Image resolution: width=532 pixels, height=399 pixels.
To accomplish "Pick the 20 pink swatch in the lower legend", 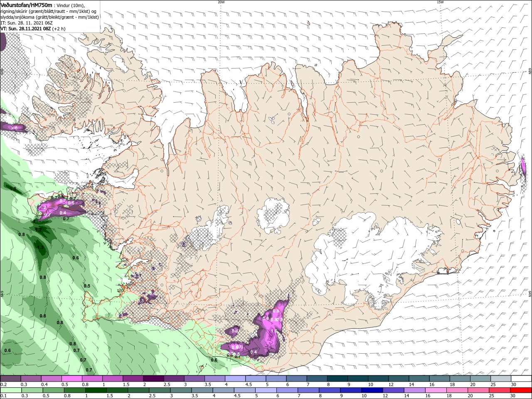I will (x=479, y=390).
